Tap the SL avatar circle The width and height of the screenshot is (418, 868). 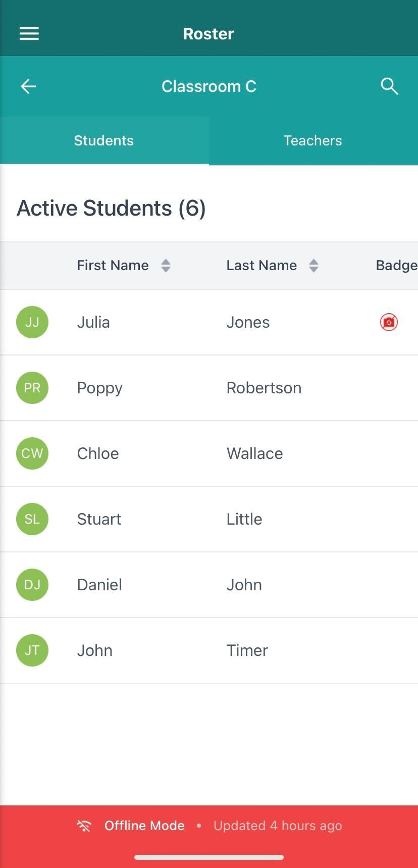pyautogui.click(x=32, y=519)
